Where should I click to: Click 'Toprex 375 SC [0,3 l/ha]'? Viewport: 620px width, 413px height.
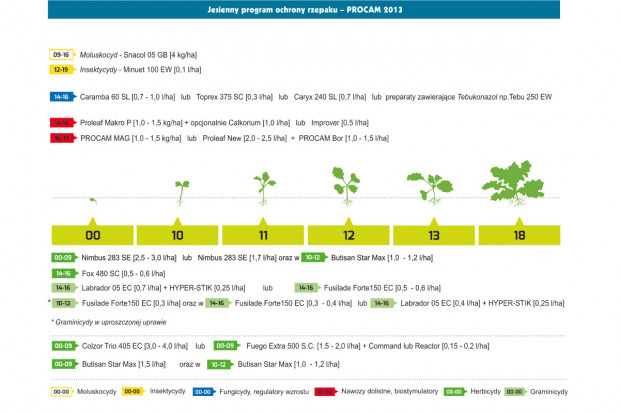(x=234, y=97)
